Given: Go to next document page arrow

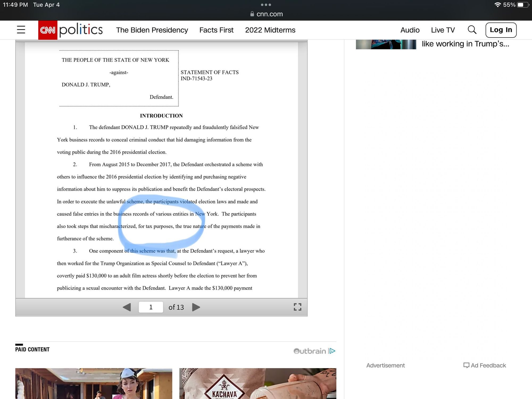Looking at the screenshot, I should 196,307.
